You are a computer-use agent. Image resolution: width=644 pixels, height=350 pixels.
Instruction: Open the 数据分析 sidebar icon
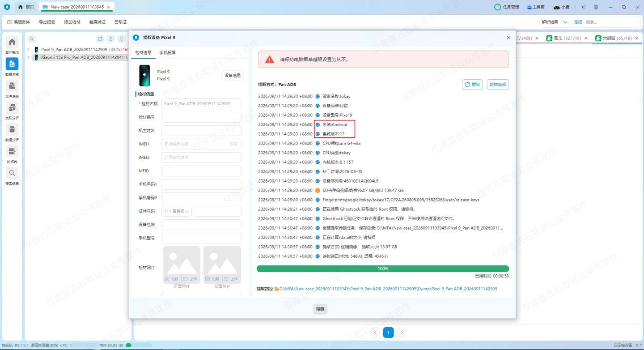12,130
